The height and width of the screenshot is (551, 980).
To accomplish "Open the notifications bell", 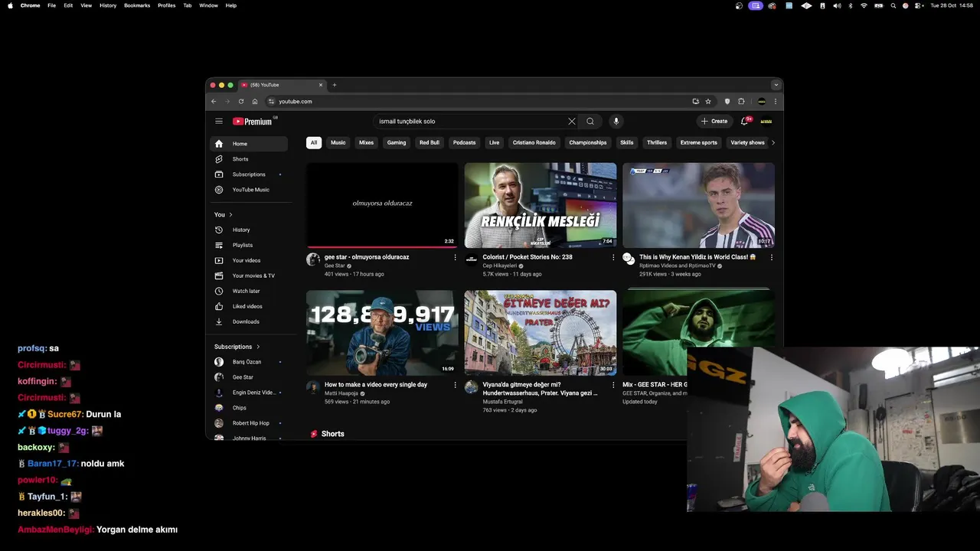I will tap(744, 121).
